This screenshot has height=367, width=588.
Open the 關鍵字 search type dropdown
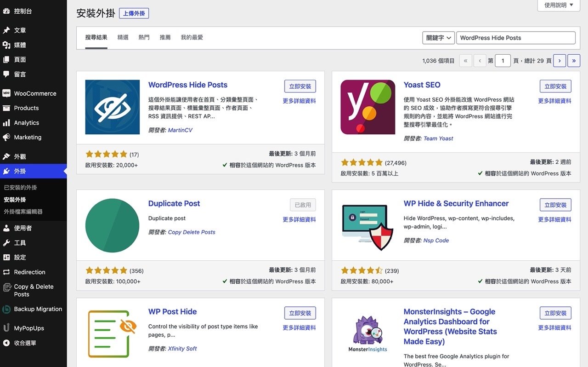point(438,38)
